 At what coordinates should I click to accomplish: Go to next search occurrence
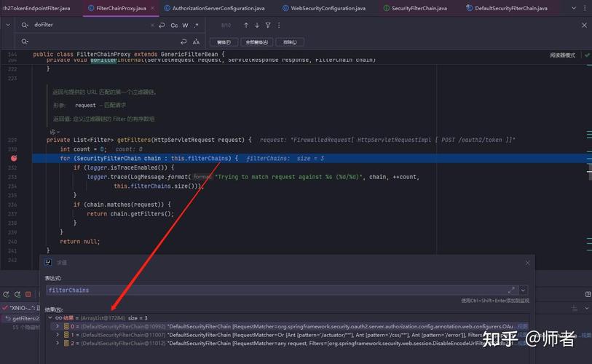(x=257, y=25)
